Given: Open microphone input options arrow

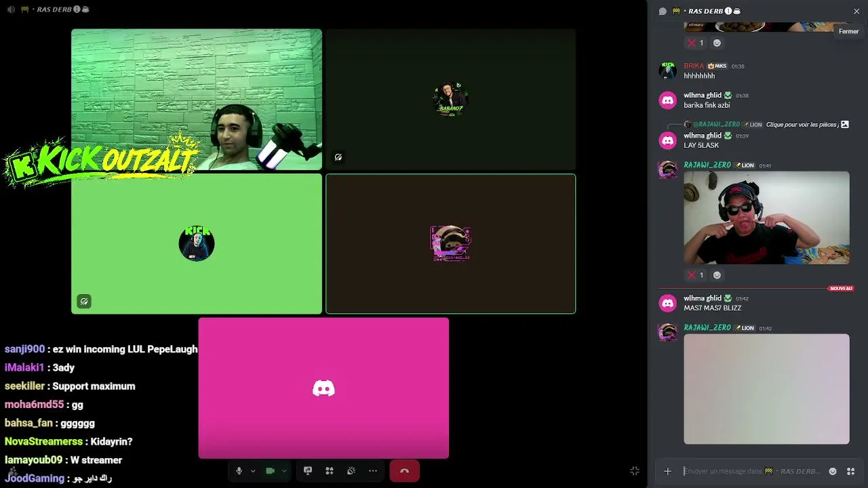Looking at the screenshot, I should click(253, 471).
